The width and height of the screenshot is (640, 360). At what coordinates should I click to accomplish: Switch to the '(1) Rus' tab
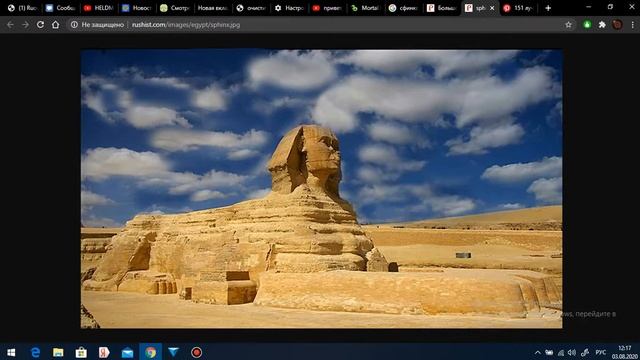[x=23, y=8]
